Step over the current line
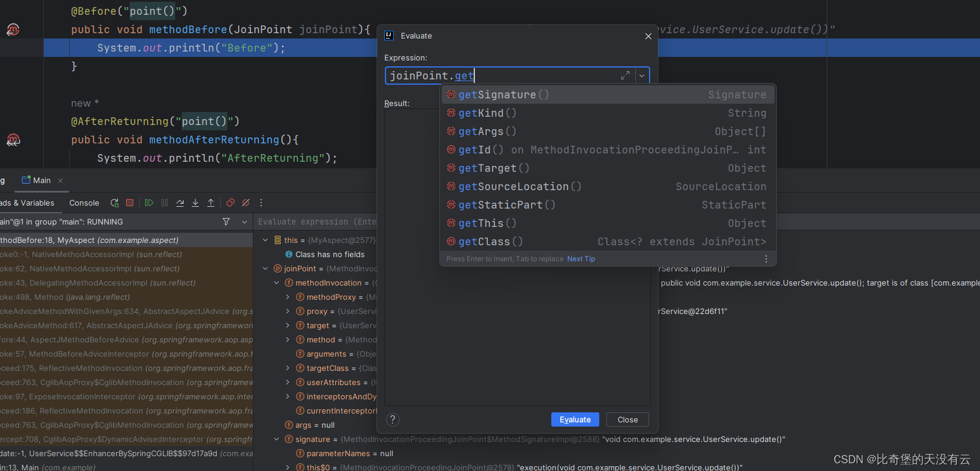The image size is (980, 471). [x=180, y=203]
